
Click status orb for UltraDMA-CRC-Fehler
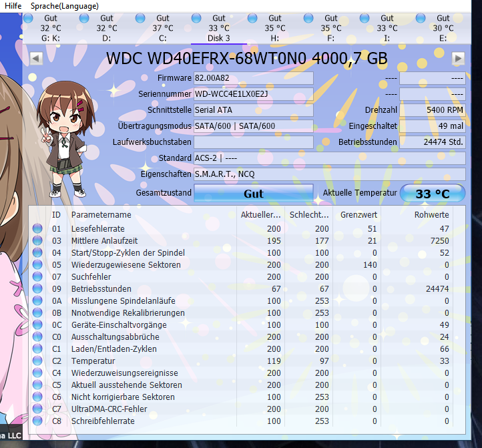point(37,409)
